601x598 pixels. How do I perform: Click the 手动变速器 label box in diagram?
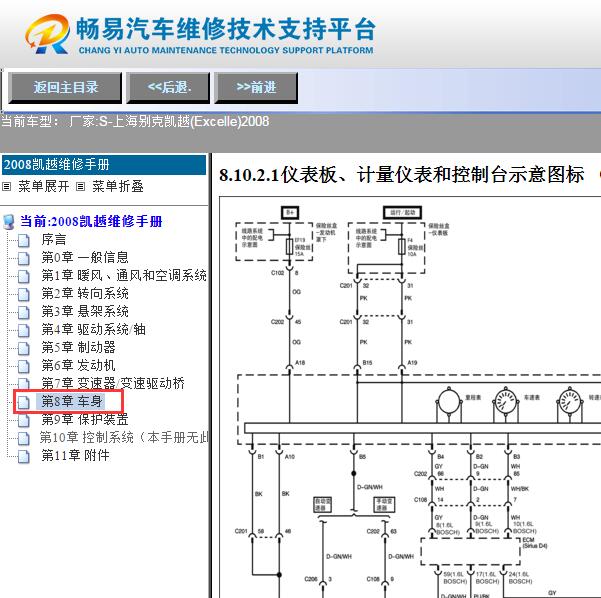(x=384, y=504)
